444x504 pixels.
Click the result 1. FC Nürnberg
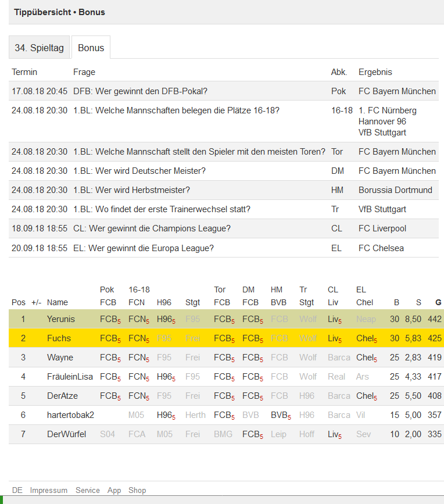(x=388, y=110)
